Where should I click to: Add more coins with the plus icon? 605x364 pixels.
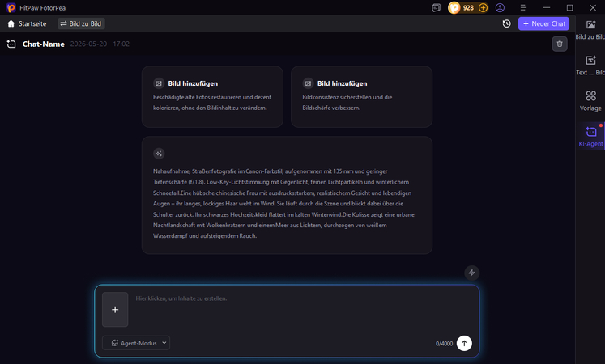pos(483,8)
